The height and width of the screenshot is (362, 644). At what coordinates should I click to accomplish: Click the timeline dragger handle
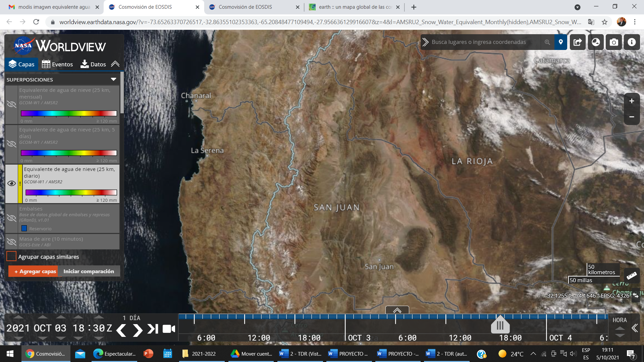[x=500, y=325]
